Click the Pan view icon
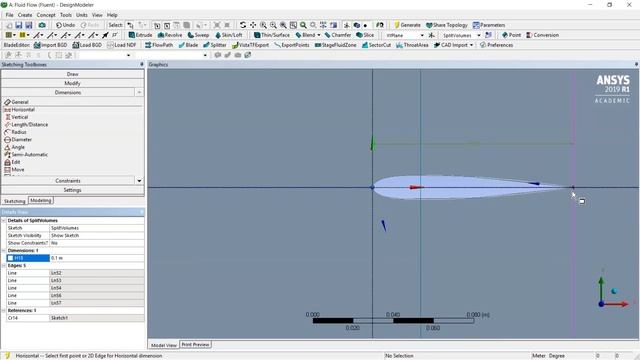Viewport: 640px width, 360px height. pos(253,25)
